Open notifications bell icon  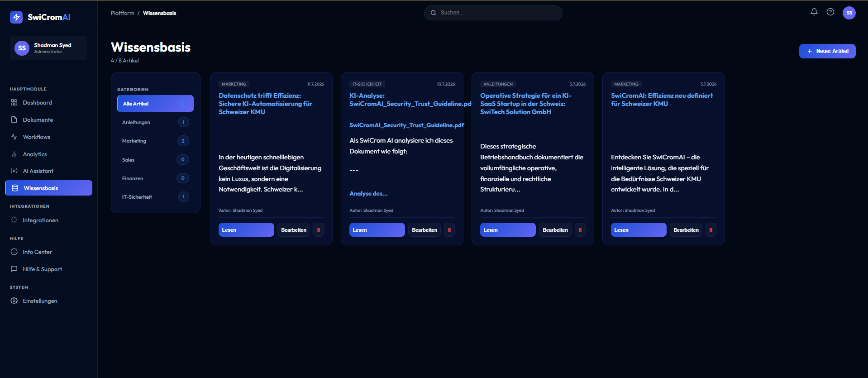814,12
